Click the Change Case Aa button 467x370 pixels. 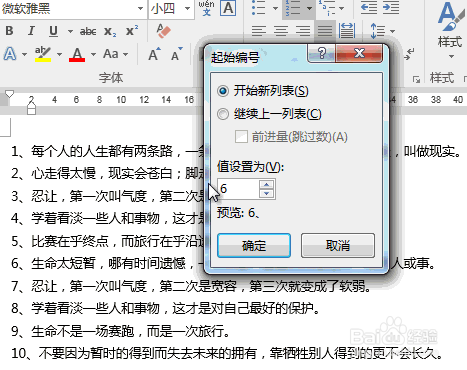pos(111,54)
